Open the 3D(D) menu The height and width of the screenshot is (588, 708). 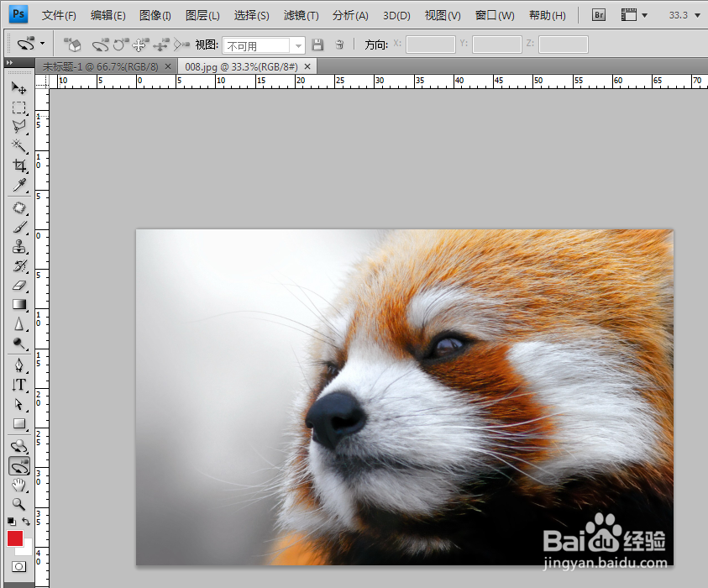coord(396,15)
